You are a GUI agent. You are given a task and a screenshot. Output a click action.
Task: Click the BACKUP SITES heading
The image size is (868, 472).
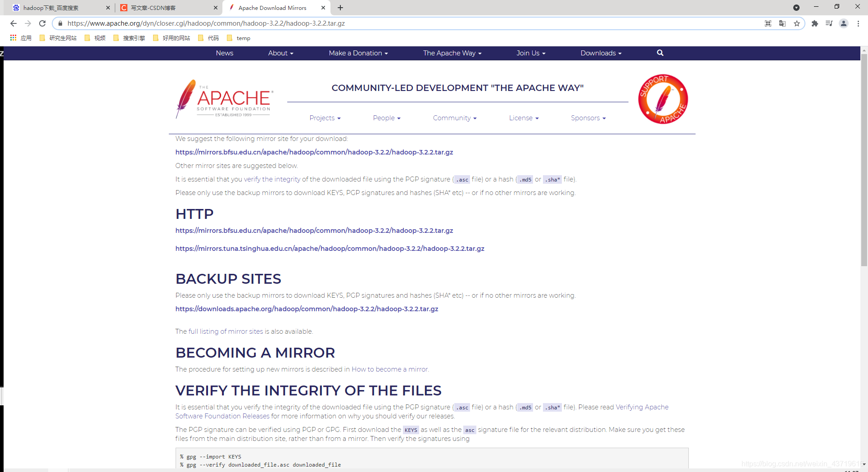pos(228,279)
